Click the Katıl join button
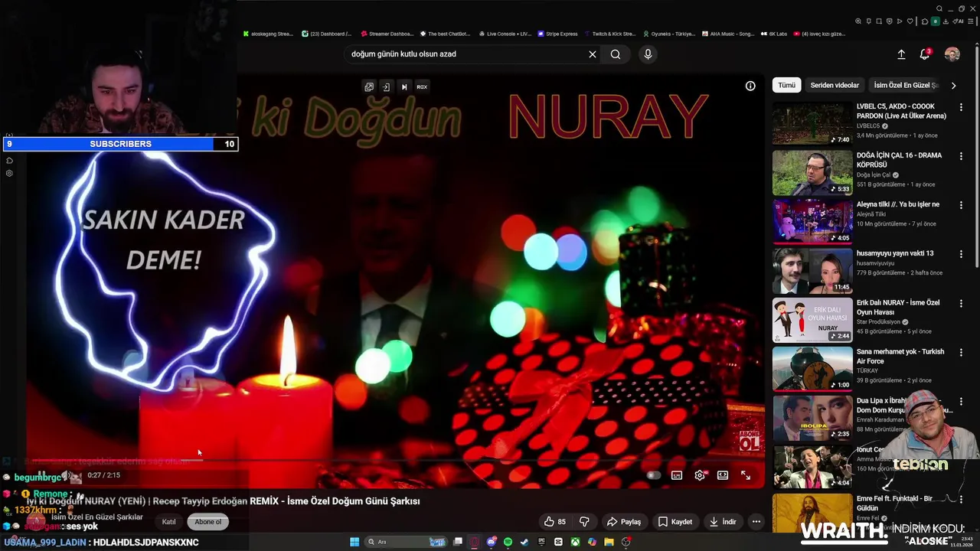 [168, 522]
